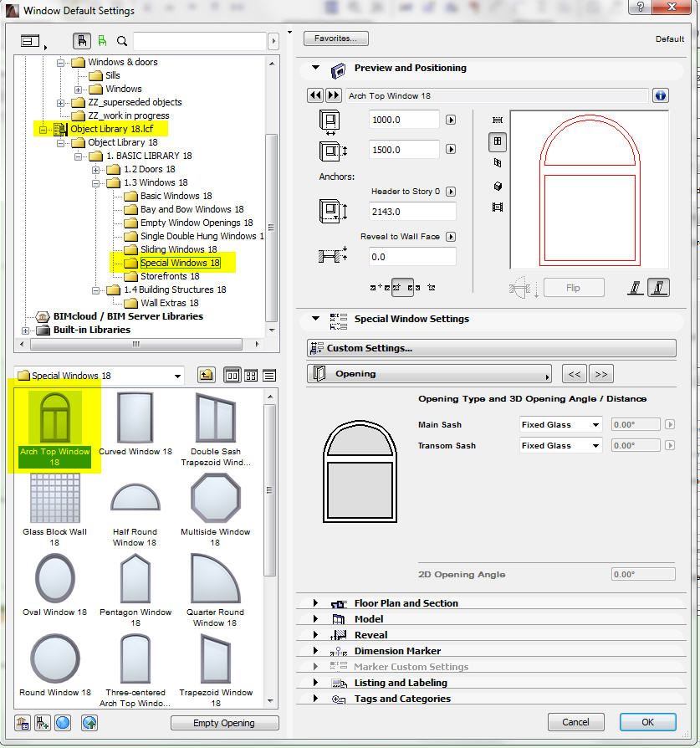This screenshot has width=700, height=748.
Task: Expand the Dimension Marker panel
Action: click(x=315, y=651)
